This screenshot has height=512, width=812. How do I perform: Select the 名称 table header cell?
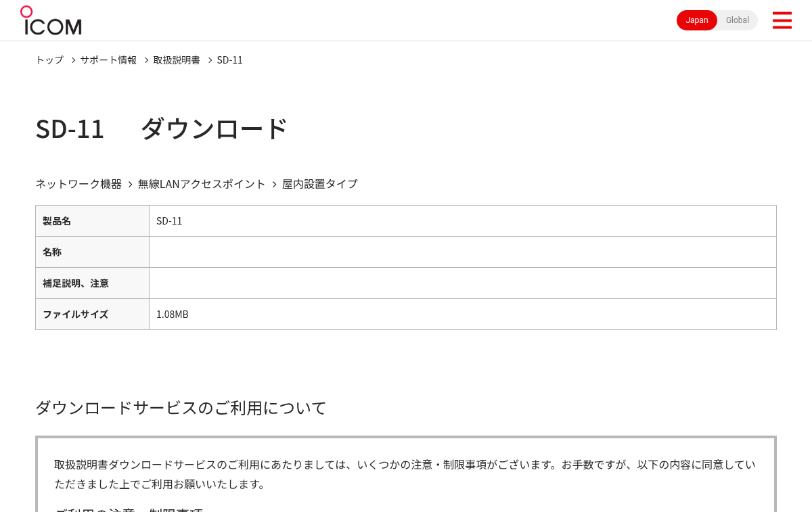[x=92, y=252]
